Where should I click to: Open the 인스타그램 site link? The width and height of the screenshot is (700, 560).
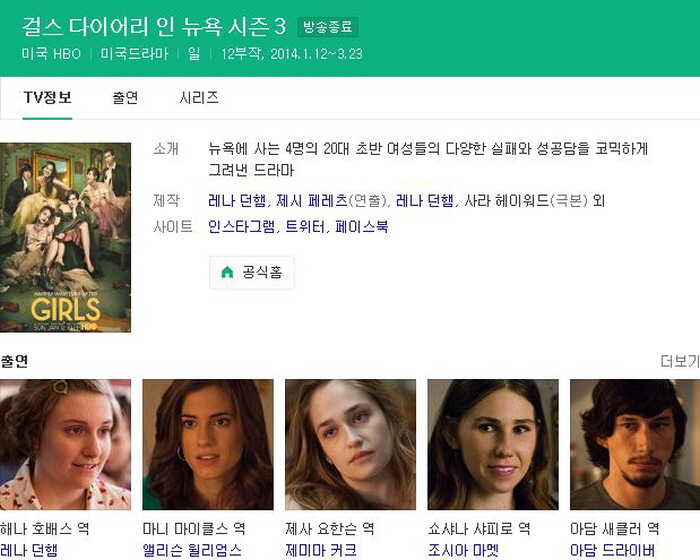coord(241,227)
